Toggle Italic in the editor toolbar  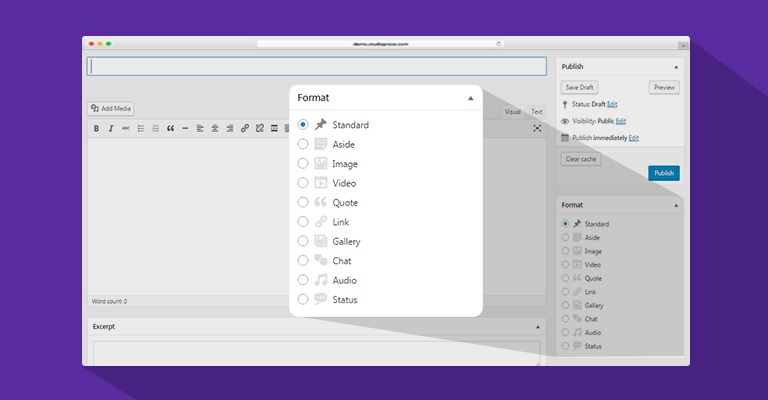click(111, 128)
